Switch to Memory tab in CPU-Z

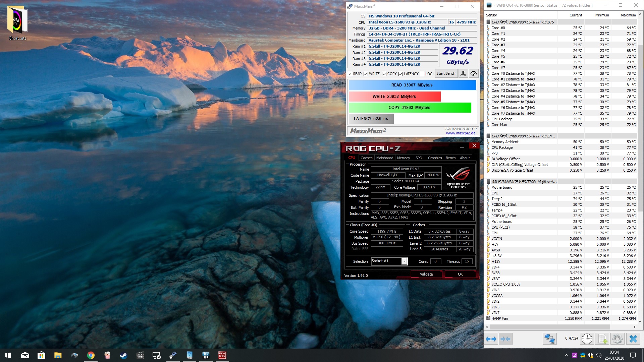point(404,158)
